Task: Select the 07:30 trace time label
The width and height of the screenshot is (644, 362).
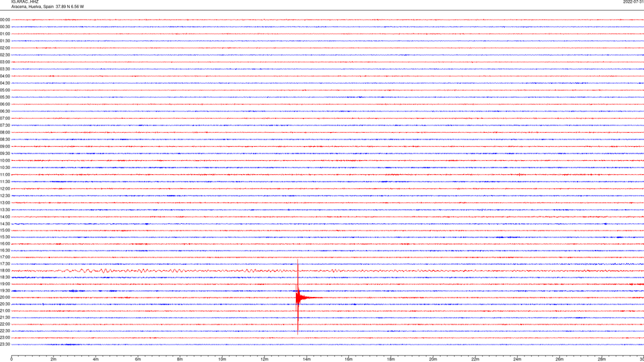Action: pos(5,125)
